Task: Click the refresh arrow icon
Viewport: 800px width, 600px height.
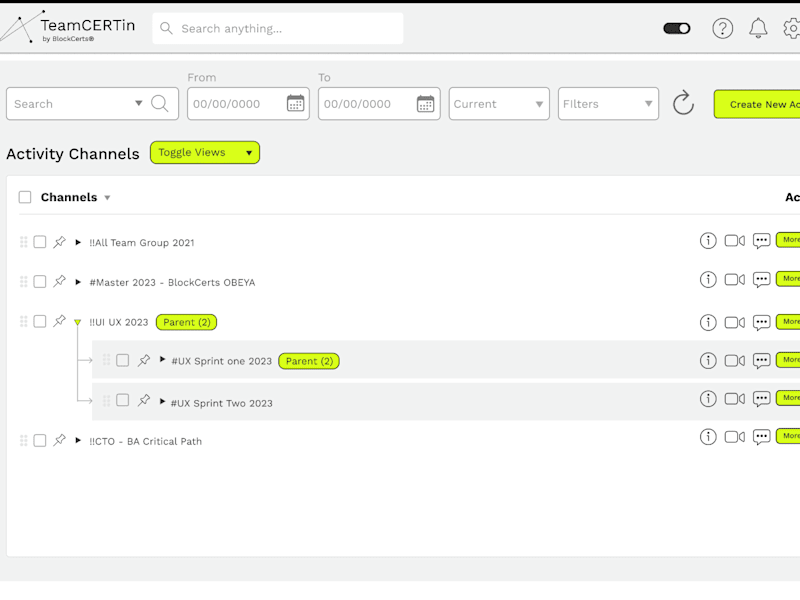Action: (x=683, y=103)
